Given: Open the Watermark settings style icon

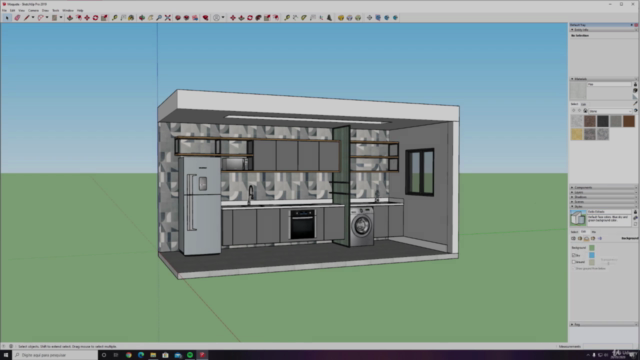Looking at the screenshot, I should pos(593,238).
